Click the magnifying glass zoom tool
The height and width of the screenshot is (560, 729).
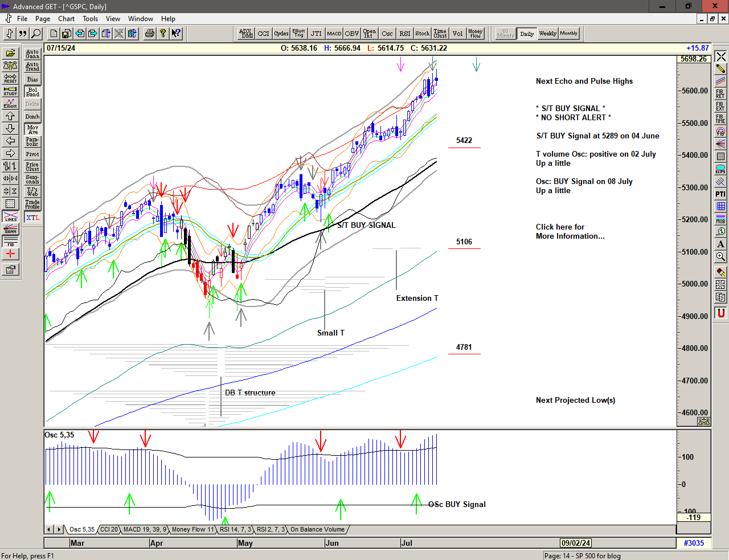click(720, 257)
